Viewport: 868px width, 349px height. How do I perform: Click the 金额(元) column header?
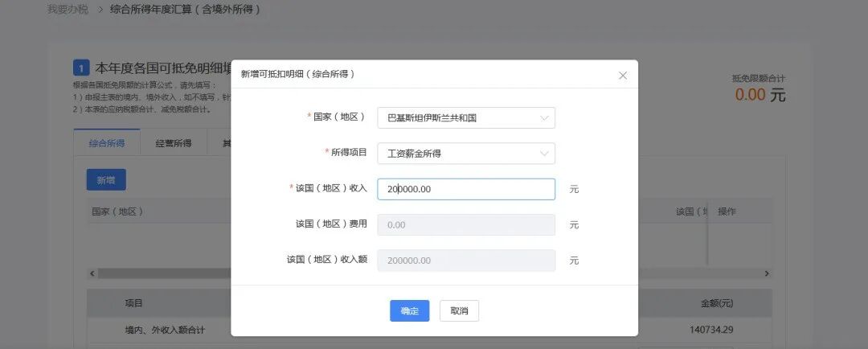click(717, 303)
